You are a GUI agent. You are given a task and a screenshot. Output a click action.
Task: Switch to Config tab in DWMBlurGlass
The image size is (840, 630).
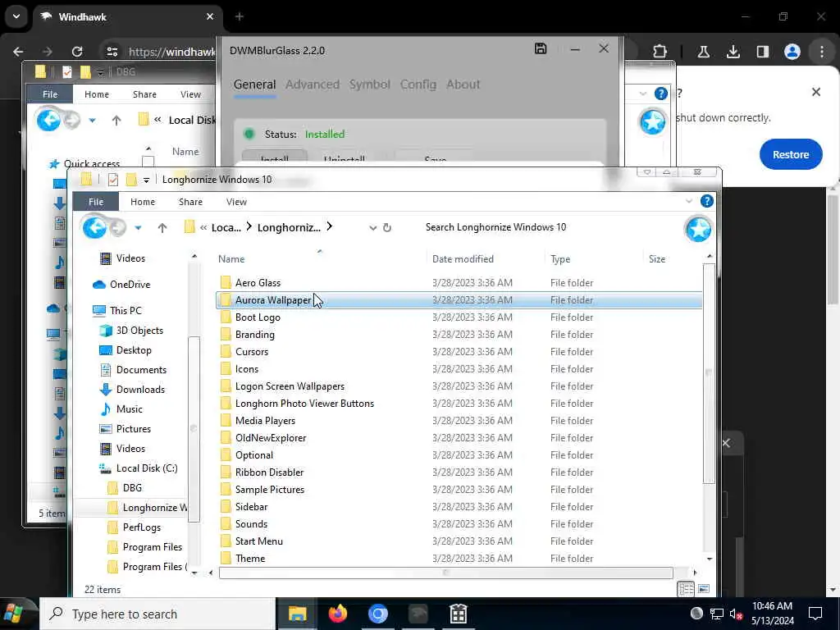coord(418,84)
